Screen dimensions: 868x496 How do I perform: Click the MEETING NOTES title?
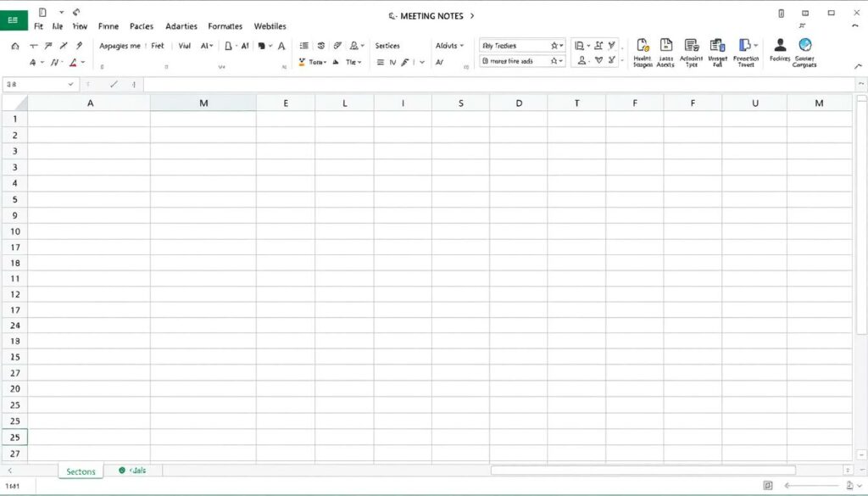(431, 16)
